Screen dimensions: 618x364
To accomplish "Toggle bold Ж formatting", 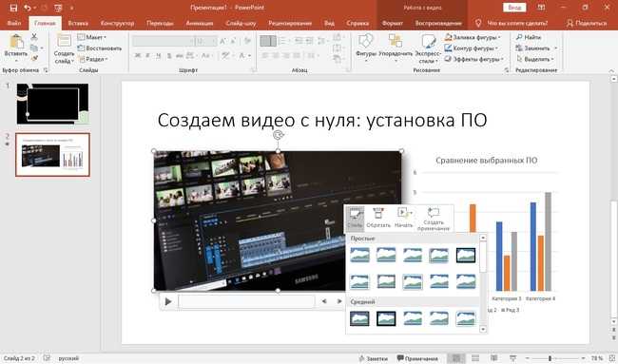I will coord(138,56).
